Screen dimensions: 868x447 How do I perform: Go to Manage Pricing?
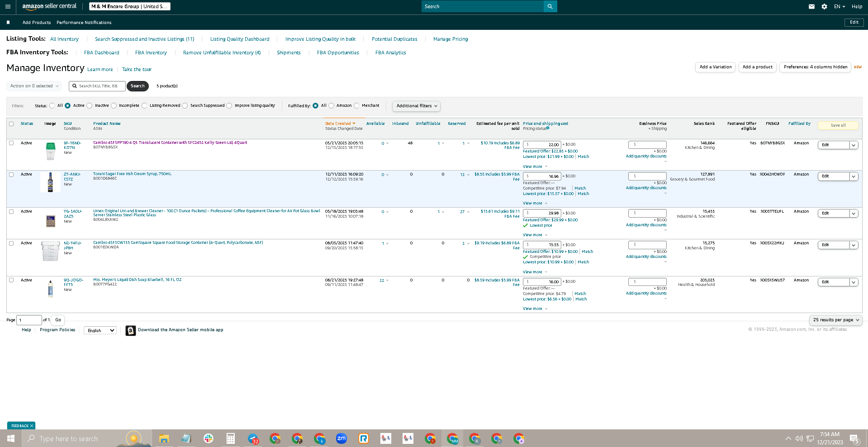451,39
